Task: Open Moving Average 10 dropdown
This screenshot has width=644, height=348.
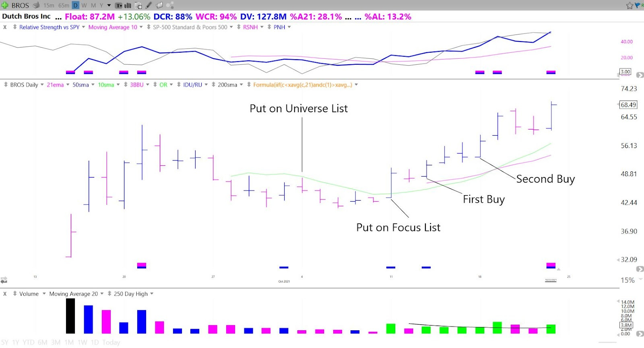Action: pyautogui.click(x=141, y=27)
